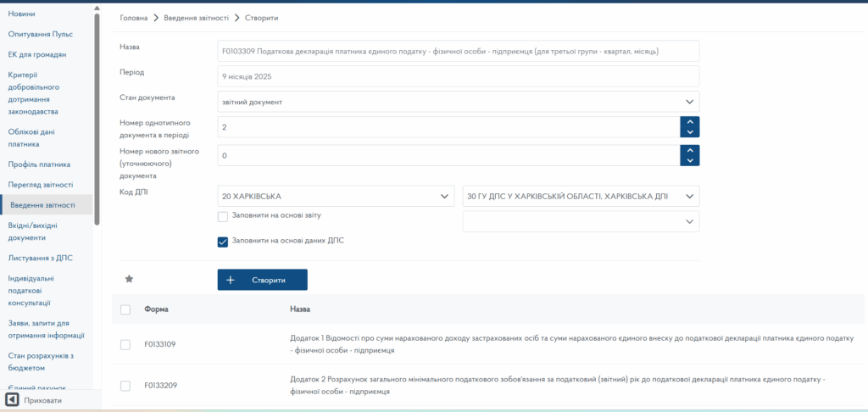Open ГУ ДПС у Харківській області dropdown
This screenshot has width=868, height=412.
click(581, 197)
